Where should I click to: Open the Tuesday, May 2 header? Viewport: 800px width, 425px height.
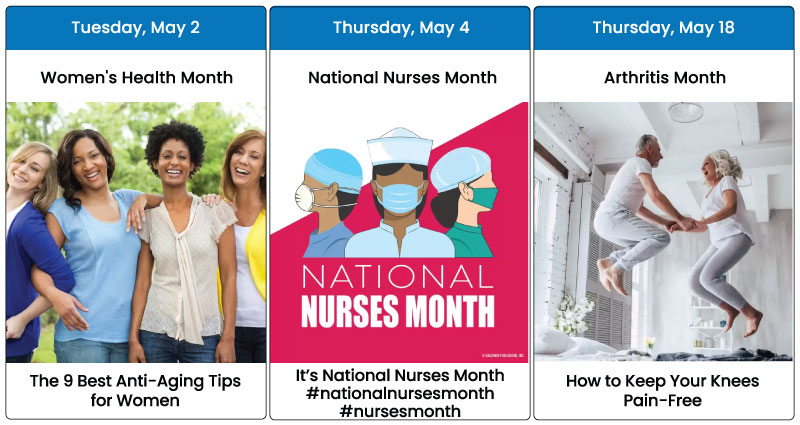click(x=136, y=28)
